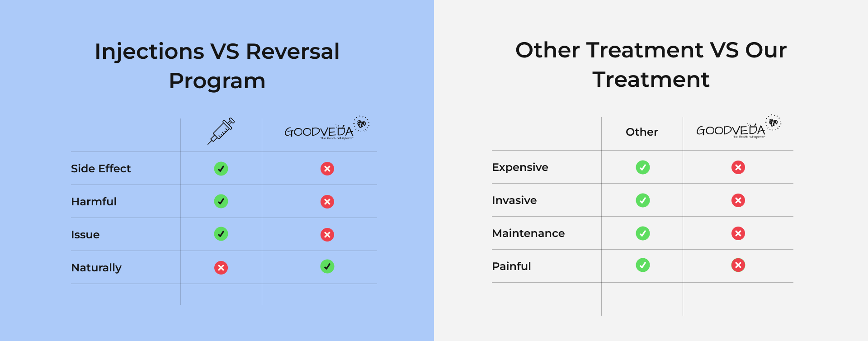This screenshot has width=868, height=341.
Task: Click green check in Maintenance row
Action: [643, 233]
